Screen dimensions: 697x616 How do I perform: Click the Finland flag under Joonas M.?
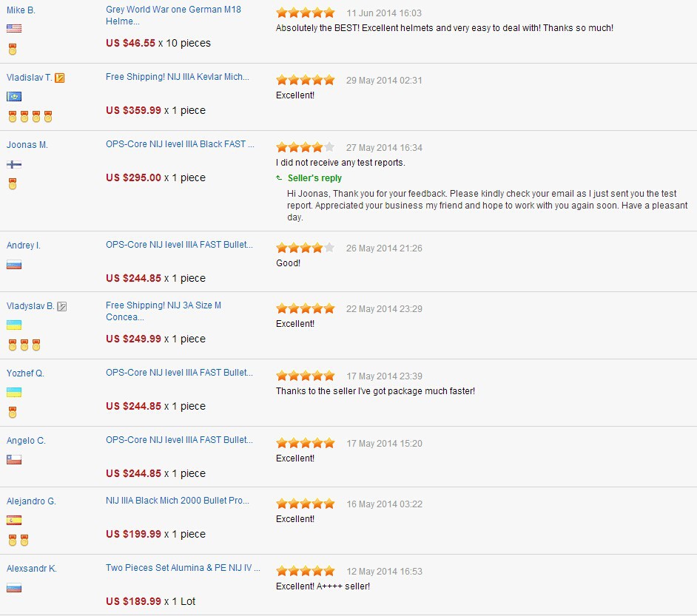(14, 164)
